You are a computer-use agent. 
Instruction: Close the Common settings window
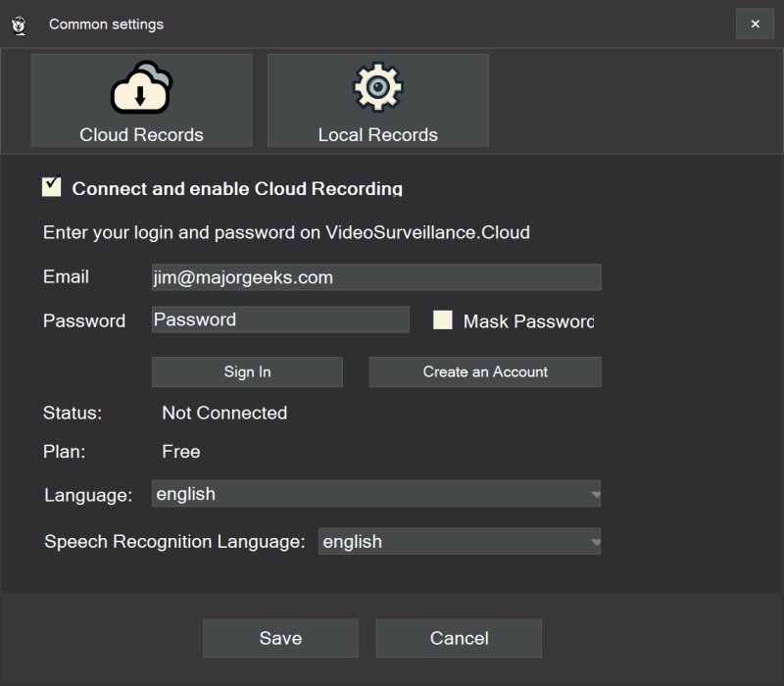pos(755,24)
